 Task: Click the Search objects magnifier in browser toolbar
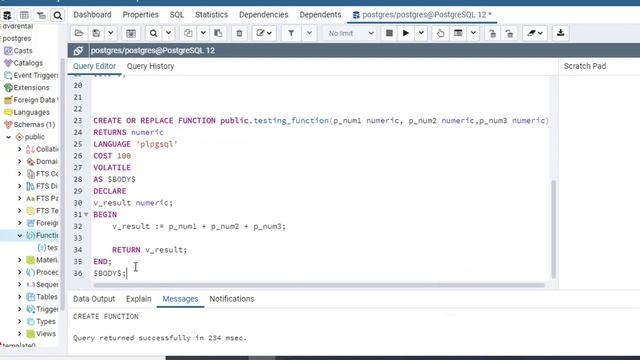pyautogui.click(x=58, y=16)
